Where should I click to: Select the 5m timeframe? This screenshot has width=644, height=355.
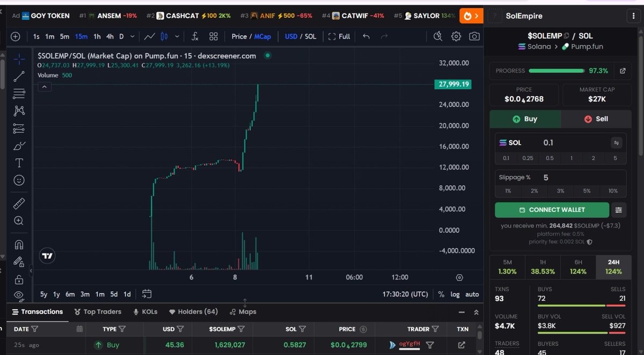tap(64, 36)
